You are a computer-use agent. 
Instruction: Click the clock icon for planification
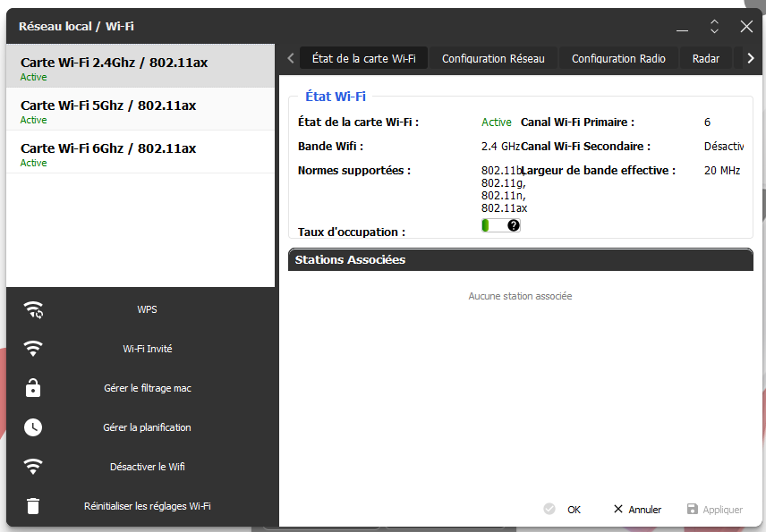[x=33, y=427]
